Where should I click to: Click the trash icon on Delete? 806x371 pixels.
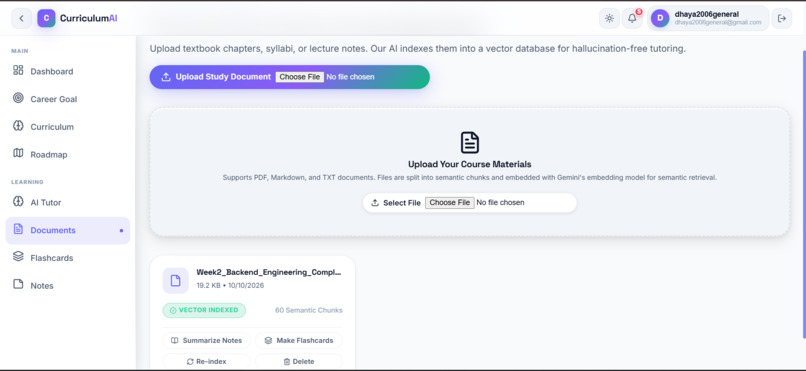(287, 362)
